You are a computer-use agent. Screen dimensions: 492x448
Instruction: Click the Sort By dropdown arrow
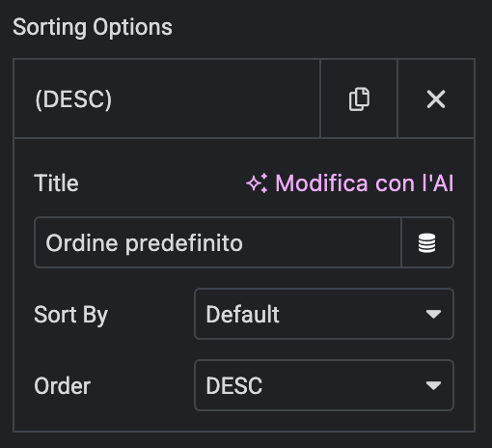click(x=433, y=314)
